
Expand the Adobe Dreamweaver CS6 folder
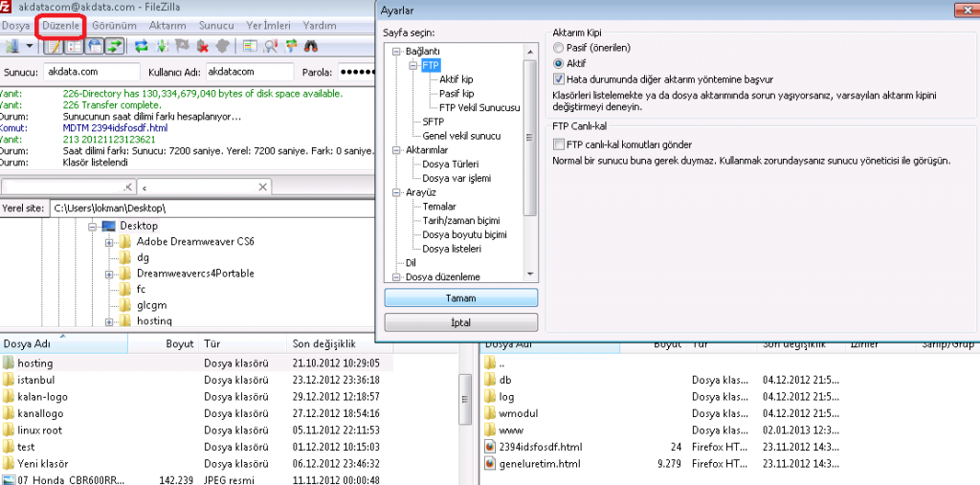(x=109, y=242)
